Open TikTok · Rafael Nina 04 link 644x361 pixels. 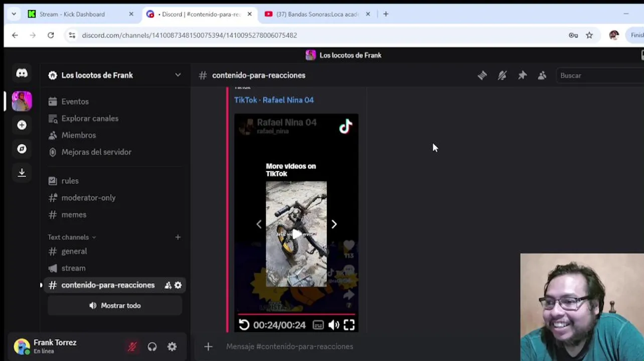[x=274, y=100]
